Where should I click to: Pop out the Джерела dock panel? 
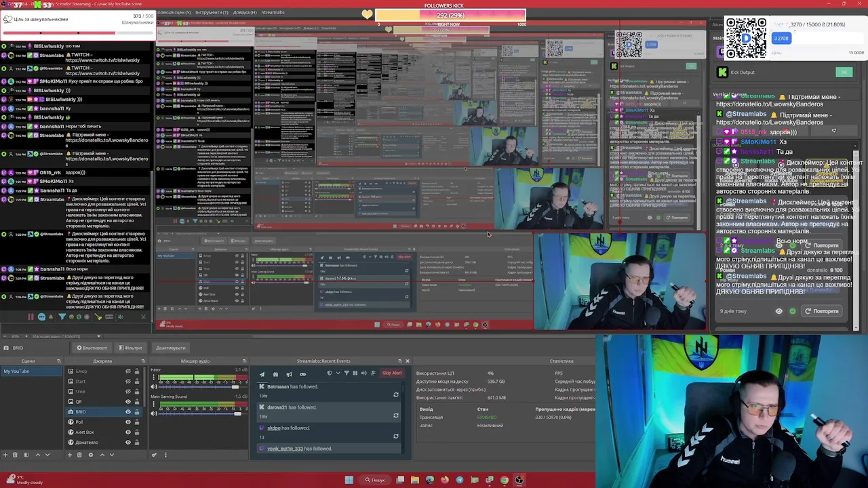tap(143, 361)
